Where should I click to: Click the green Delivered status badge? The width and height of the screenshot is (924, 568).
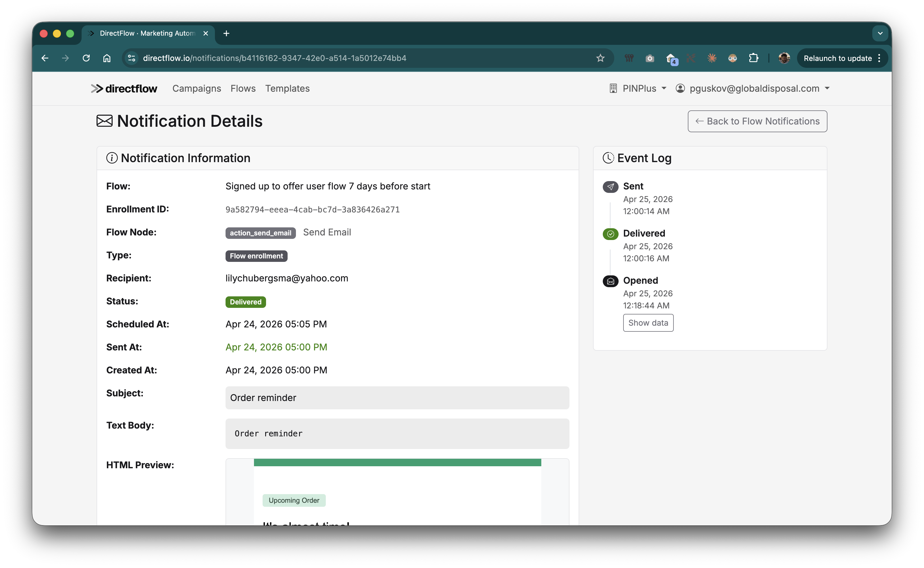coord(246,302)
